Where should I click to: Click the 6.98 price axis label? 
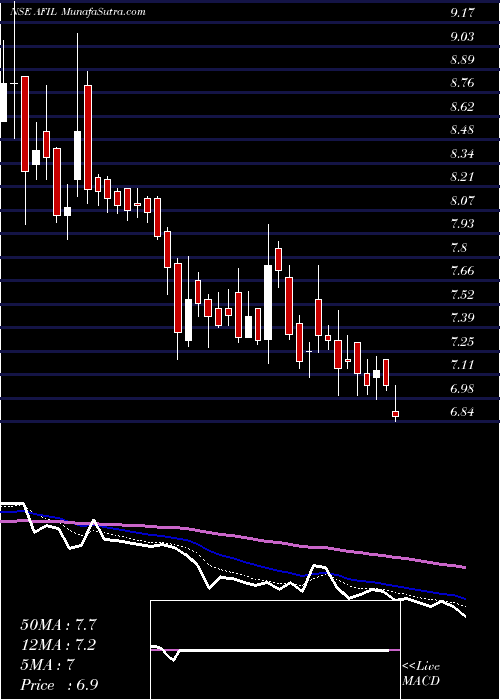pyautogui.click(x=462, y=389)
